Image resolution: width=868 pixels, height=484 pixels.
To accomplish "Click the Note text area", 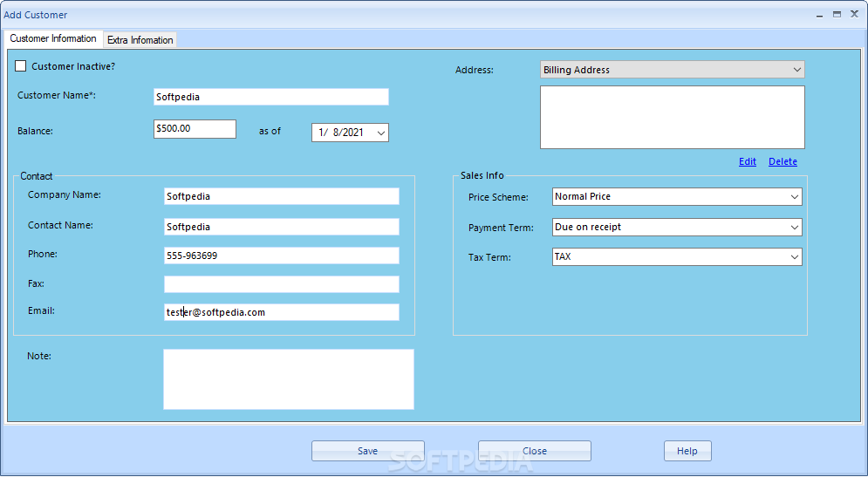I will click(x=289, y=378).
